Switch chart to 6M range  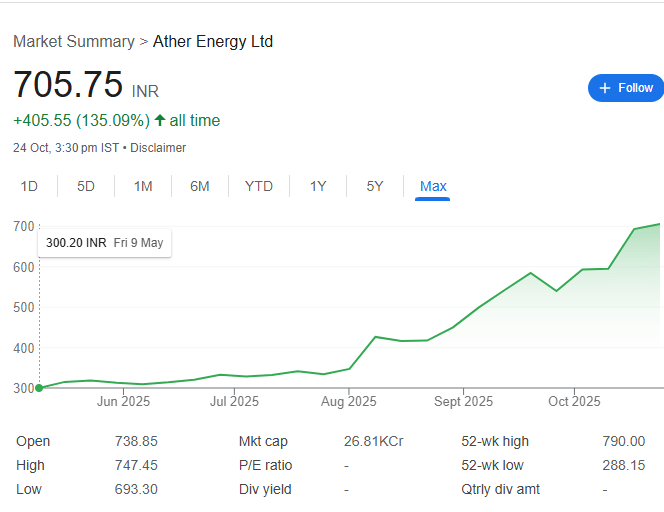(x=200, y=186)
